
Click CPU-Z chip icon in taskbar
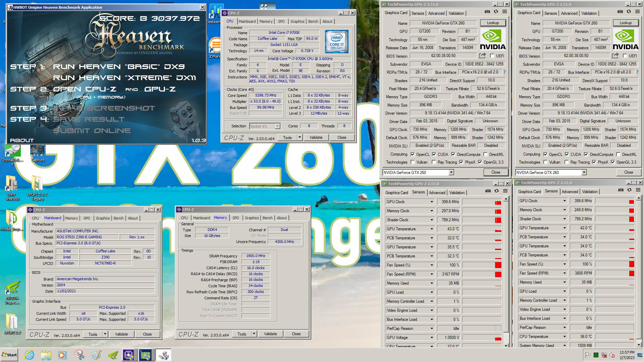point(128,355)
